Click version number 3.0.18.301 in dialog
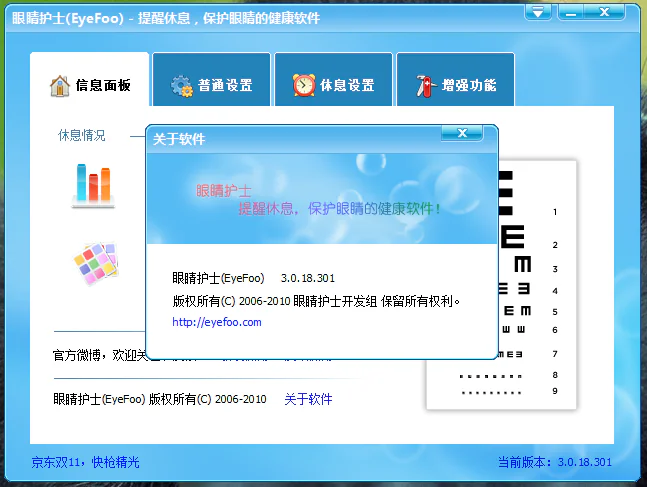The height and width of the screenshot is (487, 647). pos(308,278)
